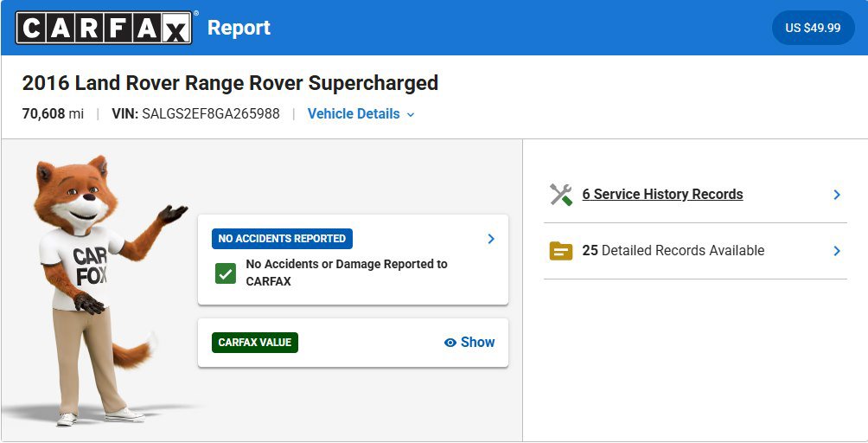Click the US $49.99 price button
The width and height of the screenshot is (868, 443).
(813, 28)
